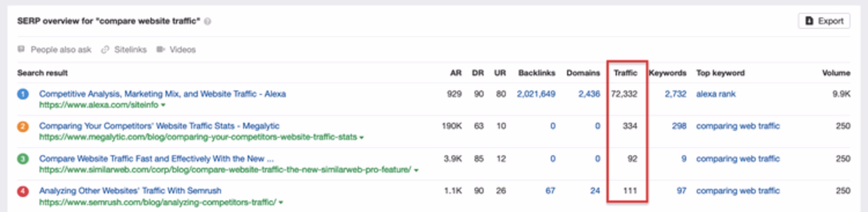Open the 298 keywords value

679,126
